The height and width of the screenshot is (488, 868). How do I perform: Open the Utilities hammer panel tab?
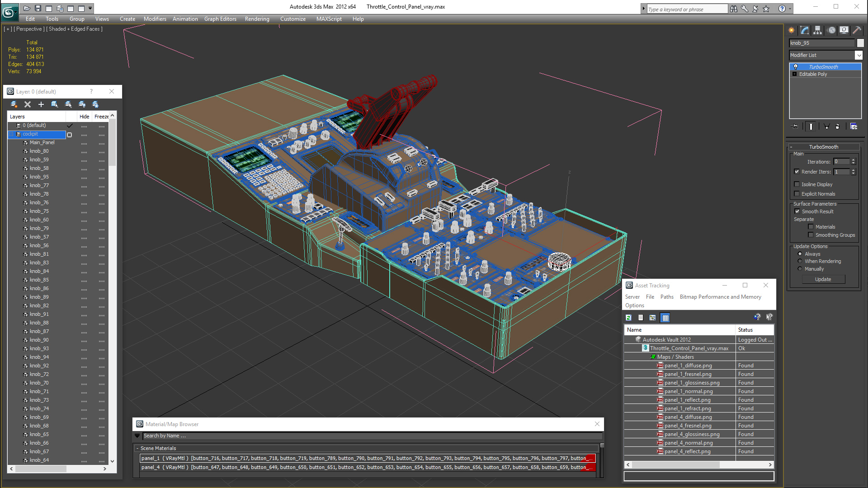pyautogui.click(x=857, y=30)
